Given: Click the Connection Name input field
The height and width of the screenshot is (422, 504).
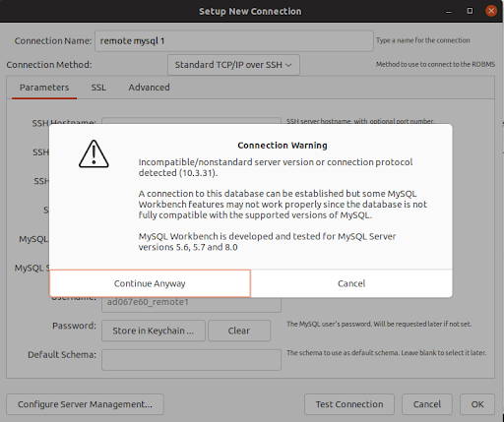Looking at the screenshot, I should coord(234,41).
